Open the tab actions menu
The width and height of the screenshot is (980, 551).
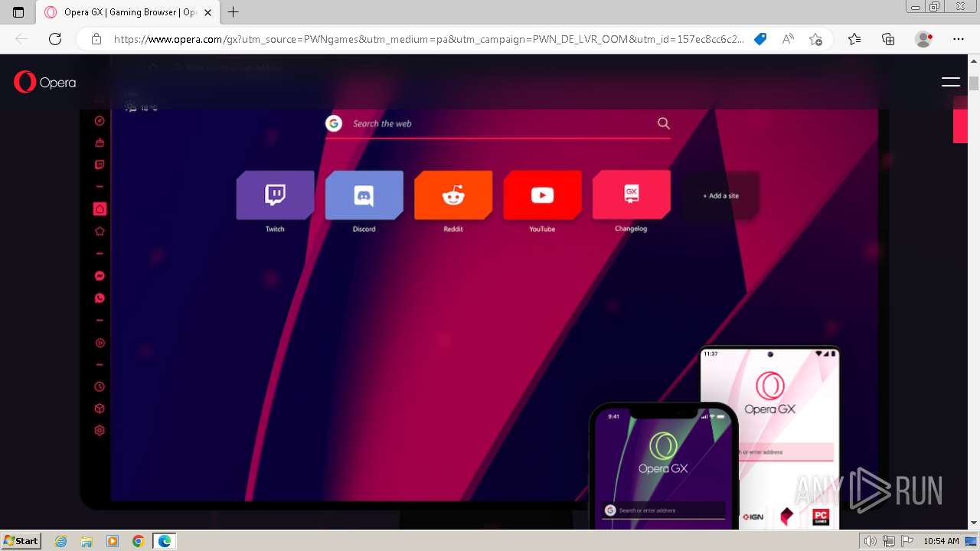pyautogui.click(x=18, y=12)
